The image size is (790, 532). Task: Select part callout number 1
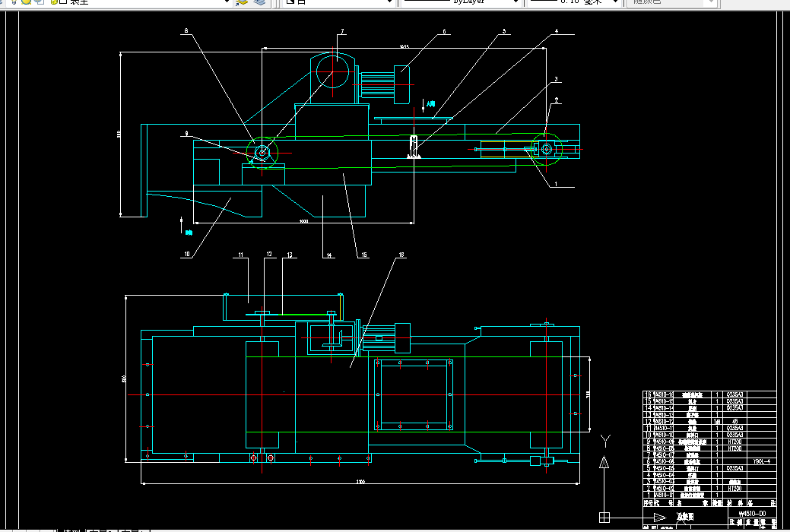coord(556,184)
